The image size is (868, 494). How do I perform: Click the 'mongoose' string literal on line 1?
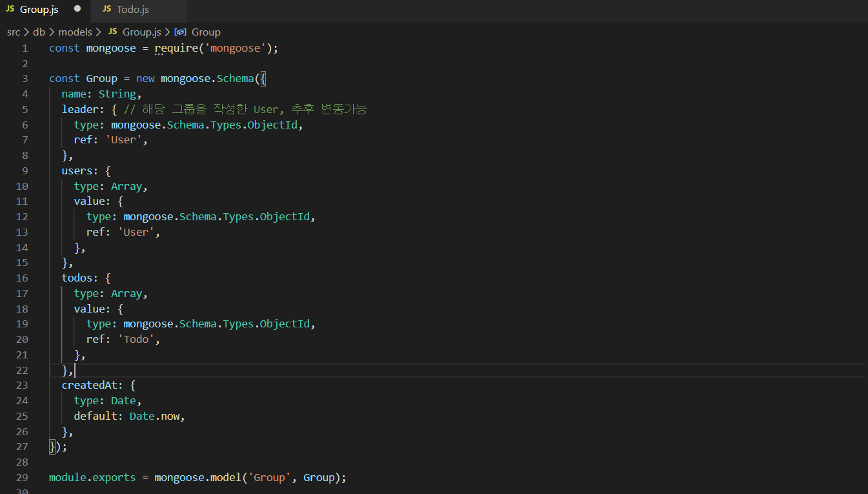pos(236,48)
